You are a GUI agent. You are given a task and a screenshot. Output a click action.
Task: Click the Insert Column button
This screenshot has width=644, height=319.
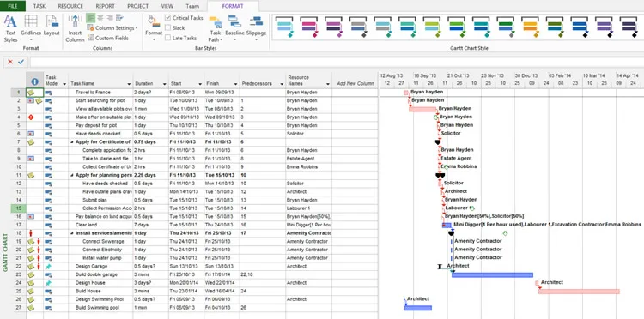tap(76, 28)
